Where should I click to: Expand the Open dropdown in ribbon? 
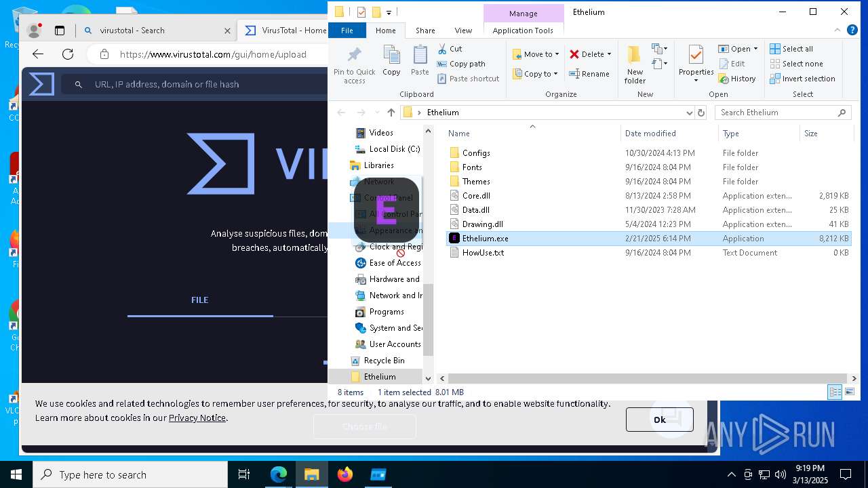tap(755, 49)
